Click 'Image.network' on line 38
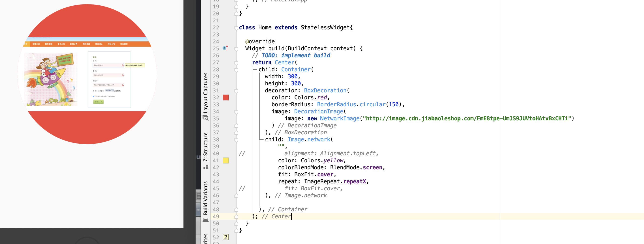This screenshot has width=644, height=244. coord(309,139)
